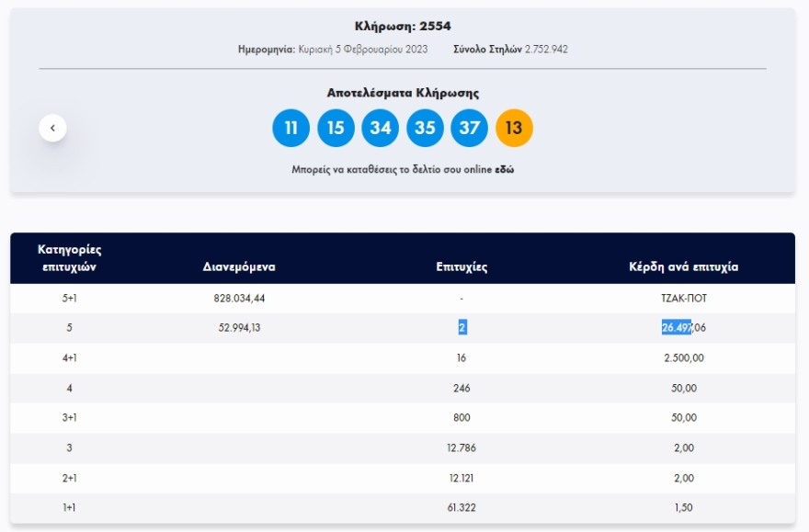The height and width of the screenshot is (532, 809).
Task: Click the highlighted winners count 2
Action: pos(461,328)
